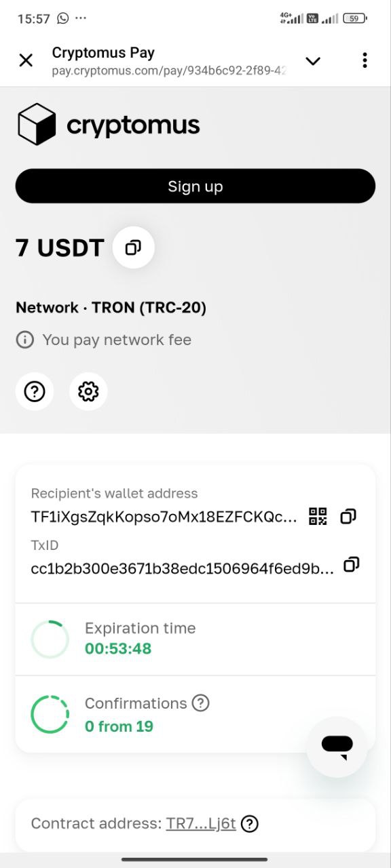This screenshot has width=391, height=868.
Task: Expand the browser tab chevron dropdown
Action: (313, 61)
